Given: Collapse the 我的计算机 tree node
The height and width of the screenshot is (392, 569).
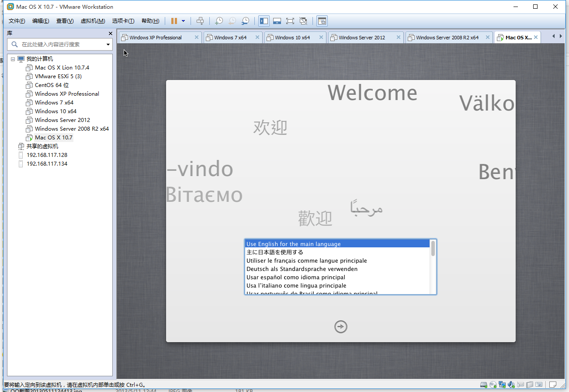Looking at the screenshot, I should (x=13, y=59).
